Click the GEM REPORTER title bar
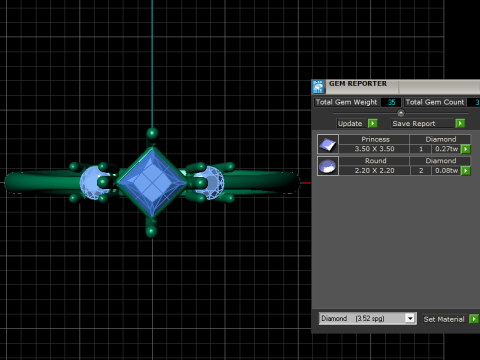The width and height of the screenshot is (480, 360). [395, 87]
